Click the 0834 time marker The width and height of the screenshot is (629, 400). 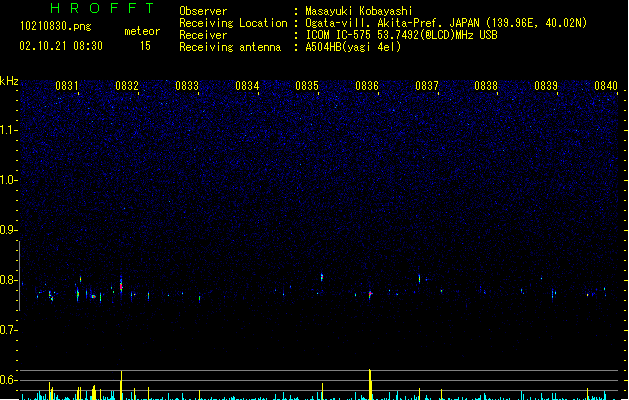click(x=247, y=86)
